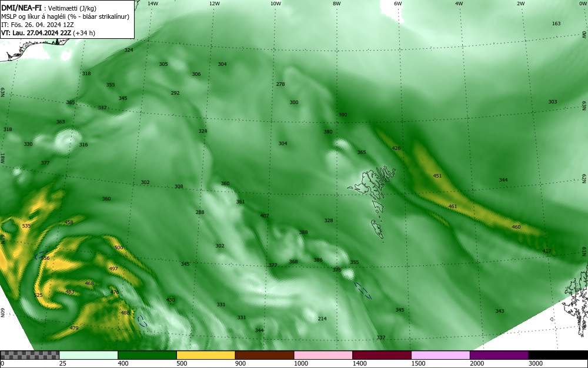Select the 'IT: Fös. 26. 04. 2024 12Z' line
Image resolution: width=588 pixels, height=368 pixels.
tap(38, 25)
